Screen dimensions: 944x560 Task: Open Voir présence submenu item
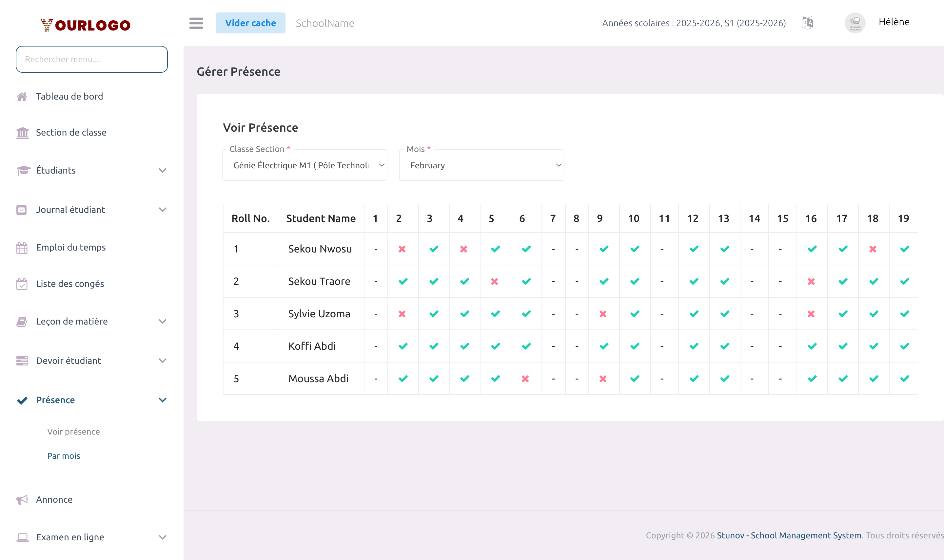point(73,431)
